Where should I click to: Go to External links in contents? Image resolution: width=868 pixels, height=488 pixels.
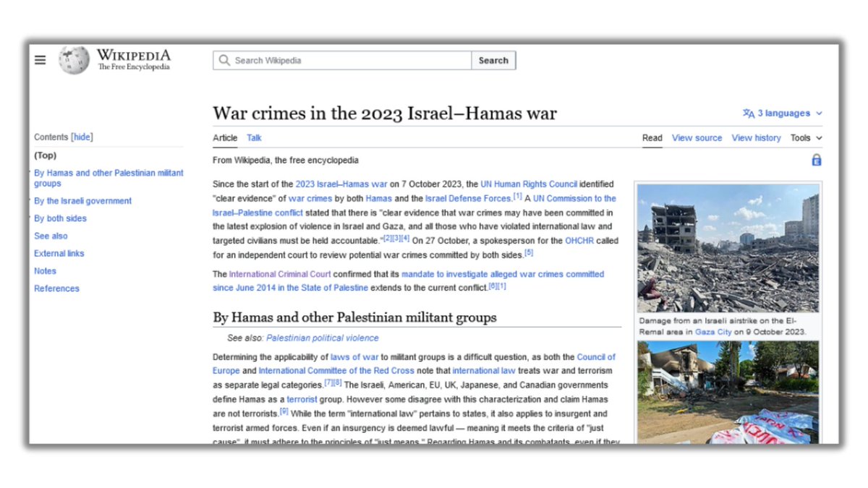[x=59, y=254]
